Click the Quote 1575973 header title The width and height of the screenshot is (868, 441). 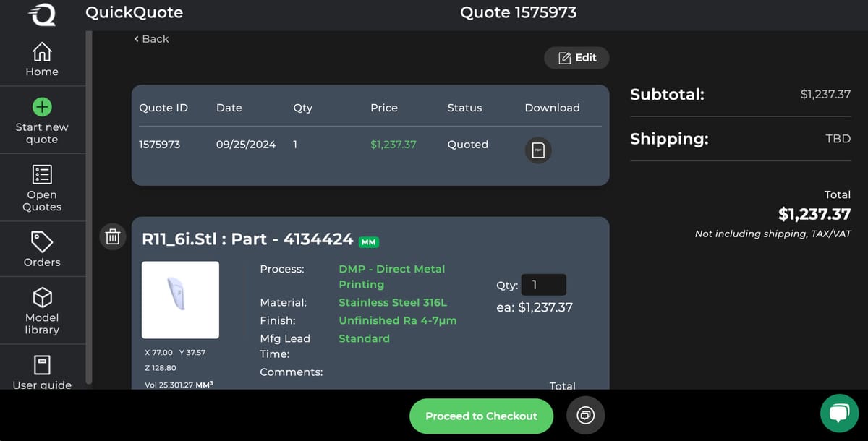[x=519, y=12]
